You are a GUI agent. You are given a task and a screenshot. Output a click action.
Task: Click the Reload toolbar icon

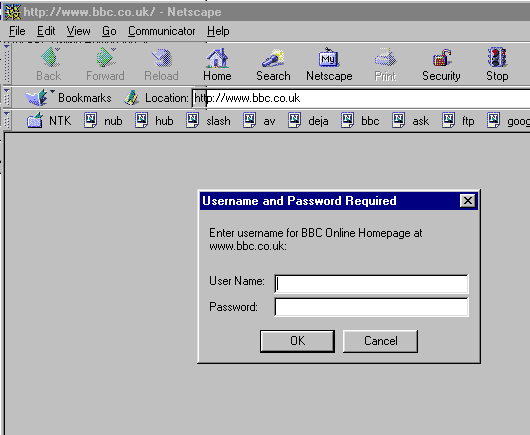coord(162,58)
